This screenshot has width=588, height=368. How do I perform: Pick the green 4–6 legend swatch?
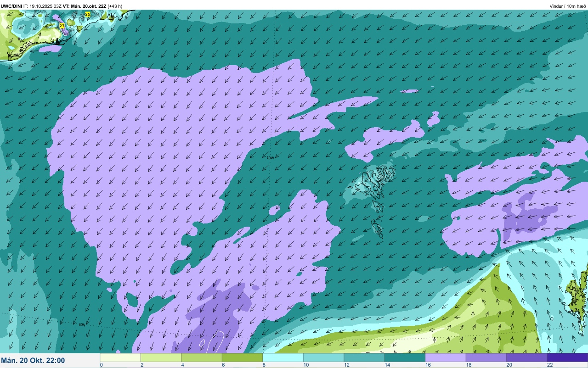[x=201, y=357]
